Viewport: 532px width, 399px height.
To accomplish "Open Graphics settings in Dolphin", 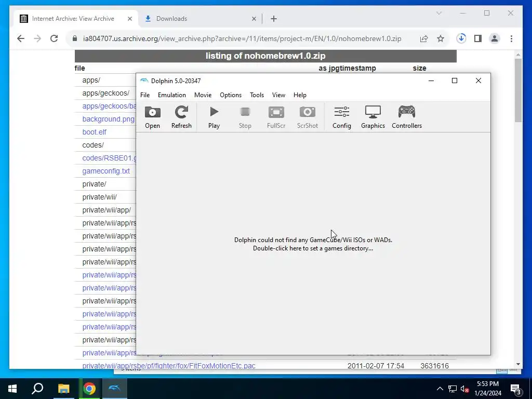I will [373, 117].
